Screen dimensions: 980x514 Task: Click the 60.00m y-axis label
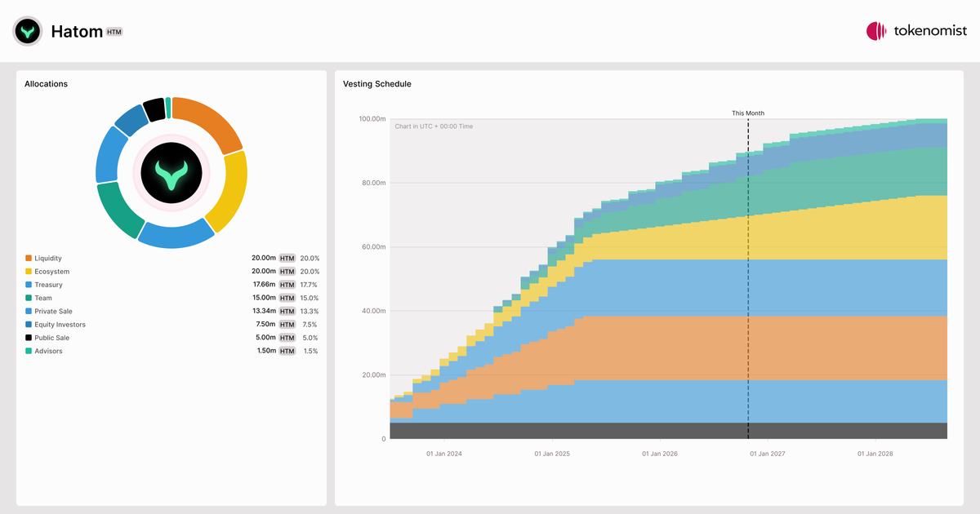pyautogui.click(x=373, y=247)
